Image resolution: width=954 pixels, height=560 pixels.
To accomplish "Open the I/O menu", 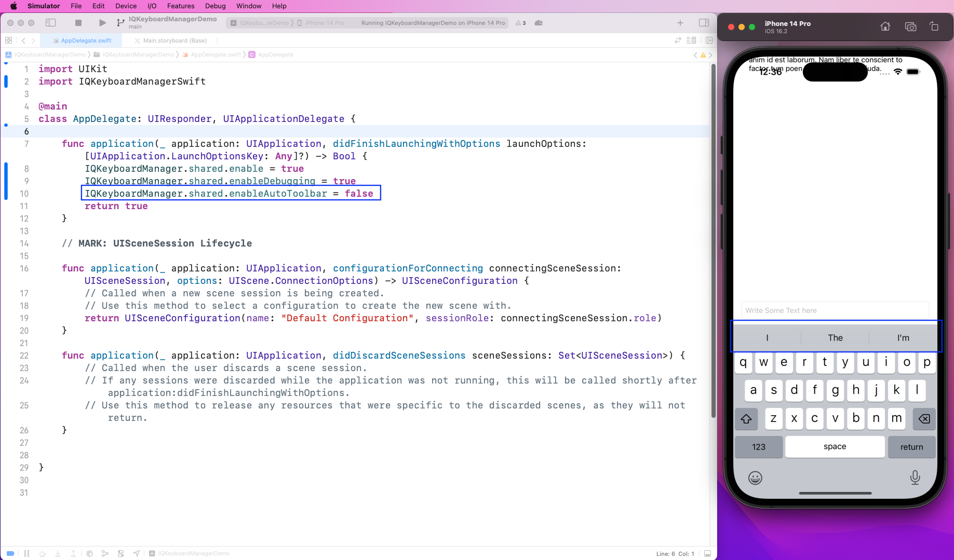I will pos(152,6).
